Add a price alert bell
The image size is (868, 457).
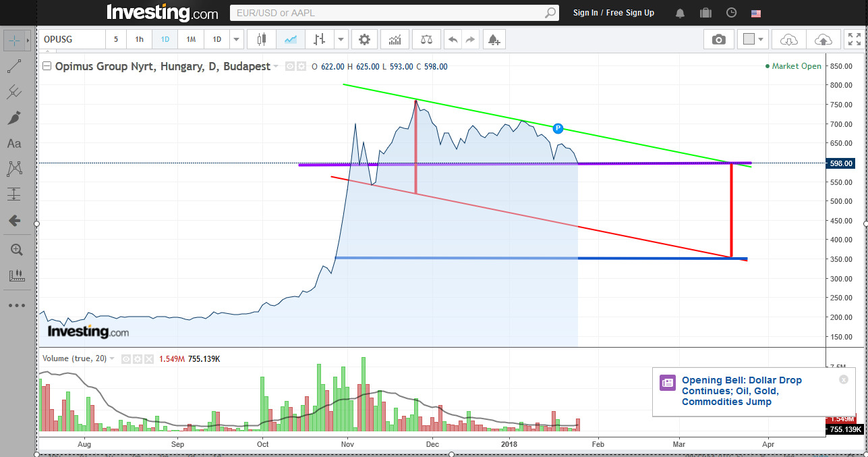click(x=494, y=40)
